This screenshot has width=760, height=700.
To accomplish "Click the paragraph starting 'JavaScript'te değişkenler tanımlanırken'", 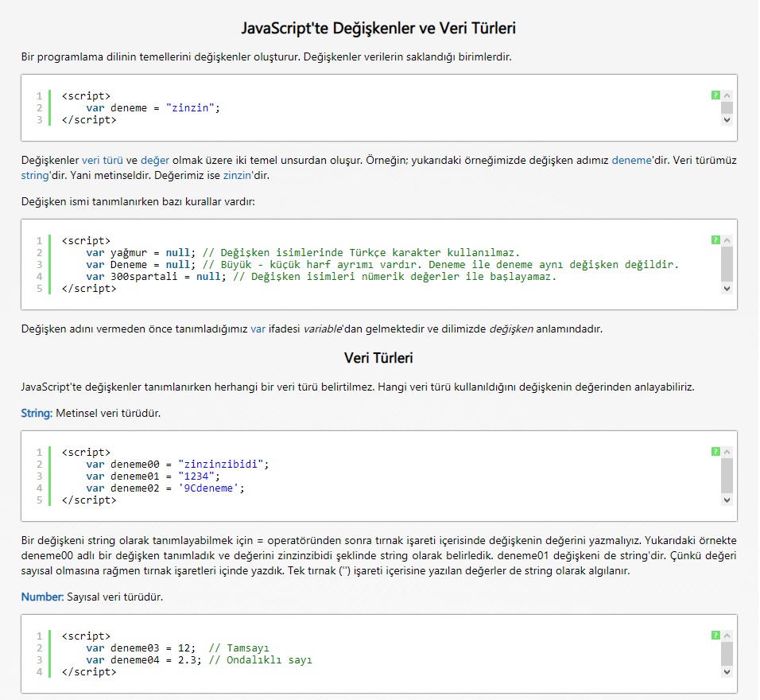I will (358, 387).
